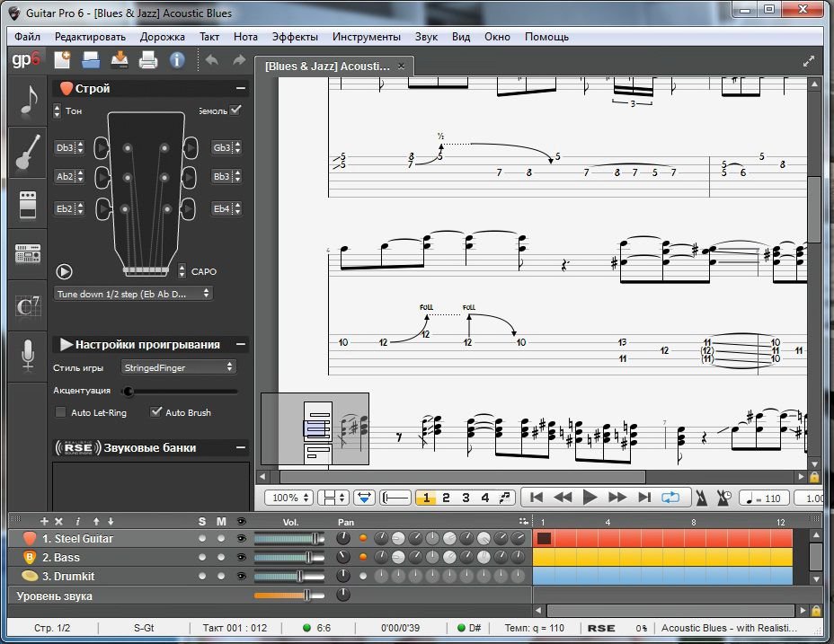Click the gp6 logo button

coord(25,59)
